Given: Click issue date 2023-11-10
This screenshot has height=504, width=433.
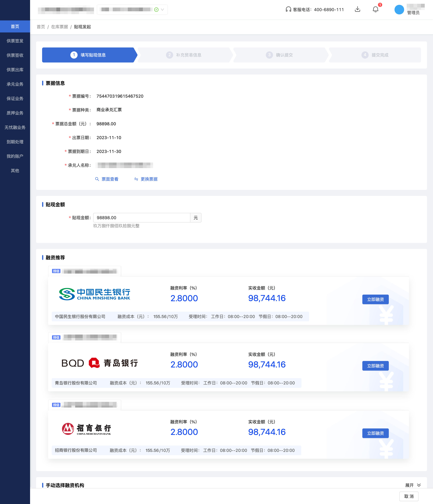Looking at the screenshot, I should click(109, 138).
